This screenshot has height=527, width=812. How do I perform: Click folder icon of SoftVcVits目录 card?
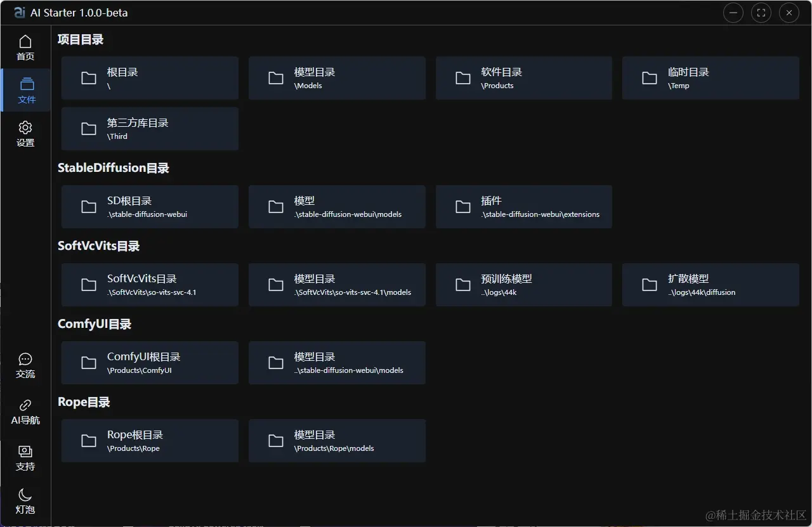89,285
